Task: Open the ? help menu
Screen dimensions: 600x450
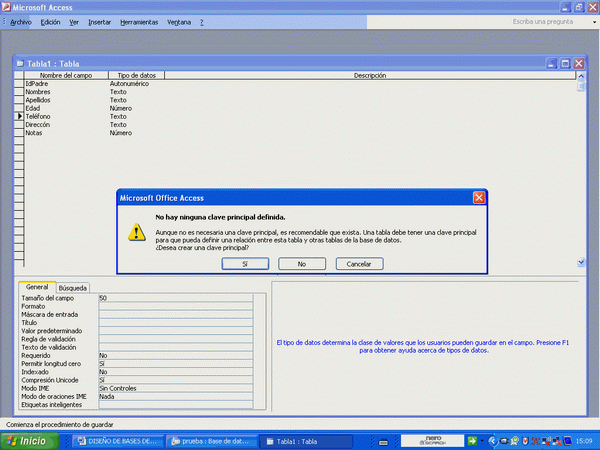Action: [x=202, y=22]
